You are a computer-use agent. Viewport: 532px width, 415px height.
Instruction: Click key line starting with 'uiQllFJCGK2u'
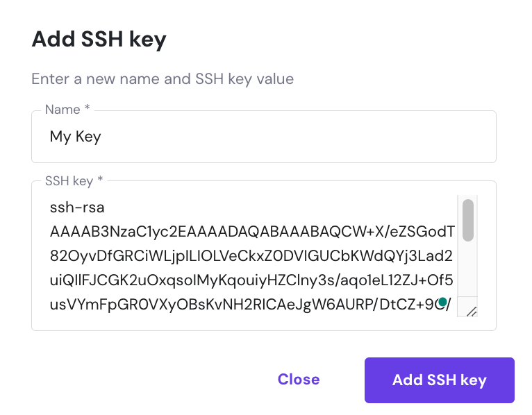point(251,280)
